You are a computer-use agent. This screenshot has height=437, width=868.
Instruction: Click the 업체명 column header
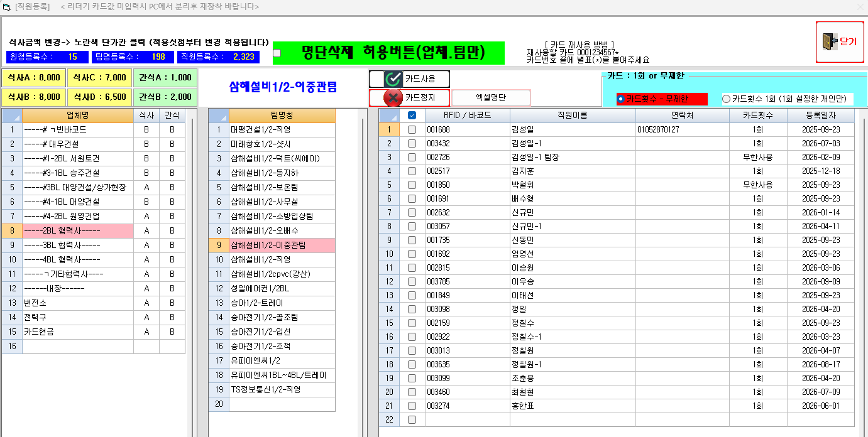[x=78, y=116]
